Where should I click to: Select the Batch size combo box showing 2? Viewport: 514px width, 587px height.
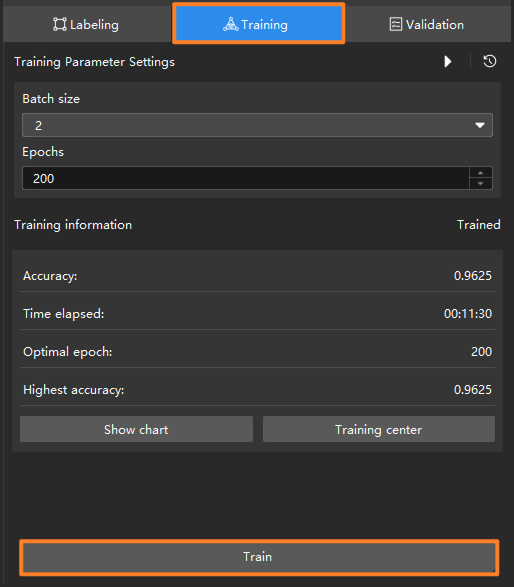[257, 125]
